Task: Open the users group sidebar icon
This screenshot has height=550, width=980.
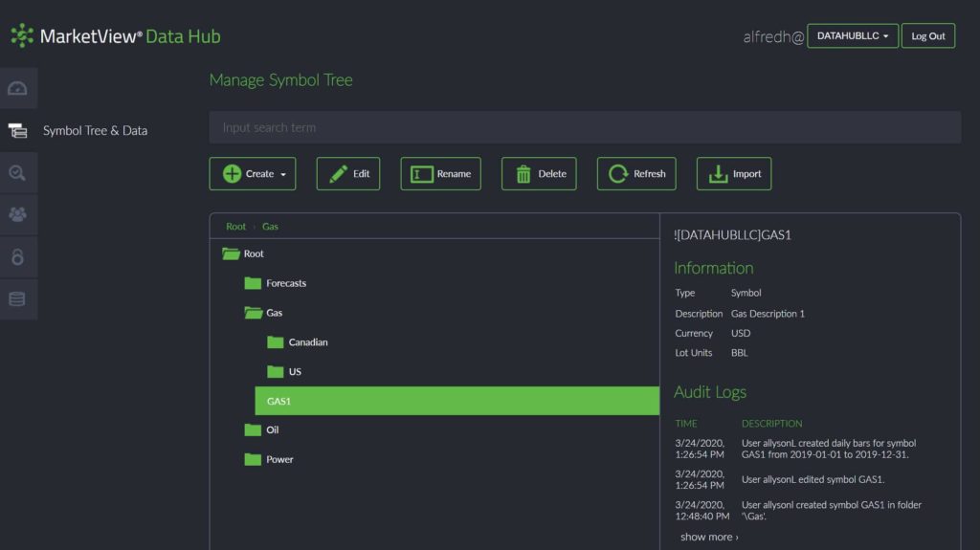Action: click(17, 214)
